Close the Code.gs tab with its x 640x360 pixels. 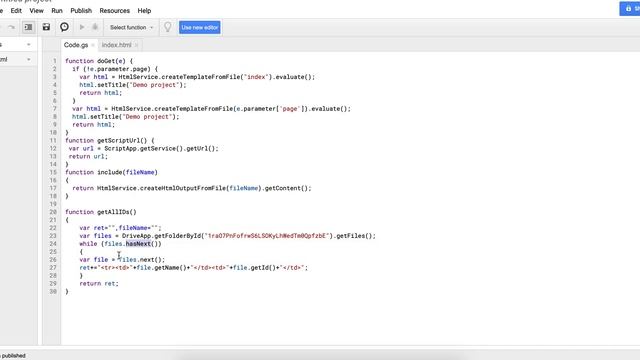pos(93,45)
